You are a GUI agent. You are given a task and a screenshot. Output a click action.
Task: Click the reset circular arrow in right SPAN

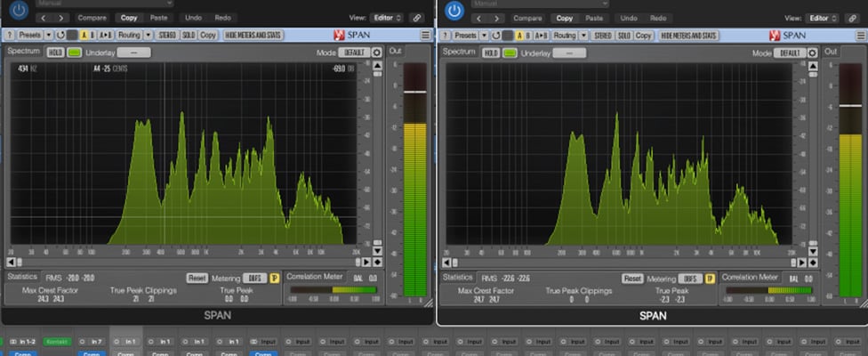point(495,36)
